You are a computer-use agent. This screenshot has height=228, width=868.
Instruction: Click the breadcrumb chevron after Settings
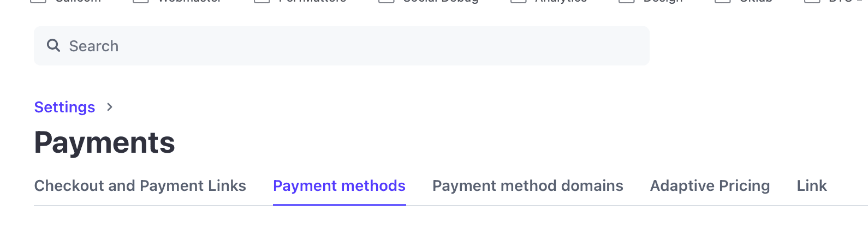tap(110, 107)
